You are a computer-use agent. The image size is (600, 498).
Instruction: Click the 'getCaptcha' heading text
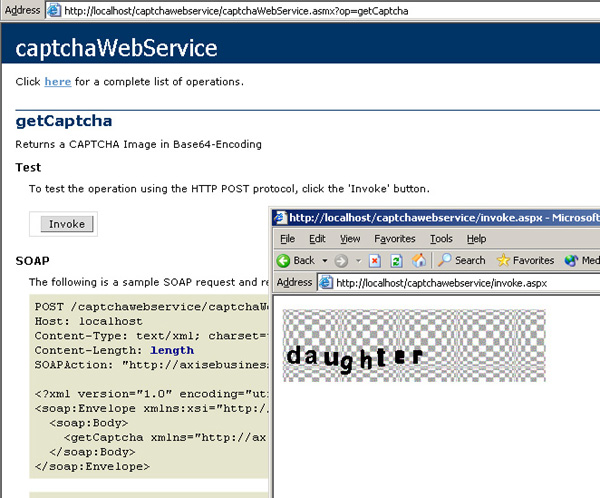coord(64,122)
